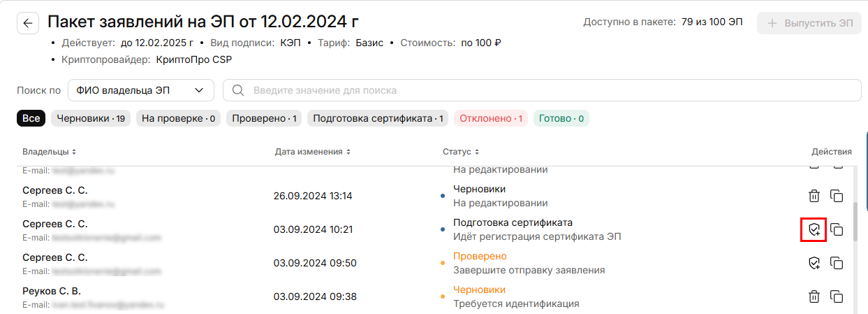Copy the 03.09.2024 09:50 application
Viewport: 868px width, 314px height.
click(836, 263)
